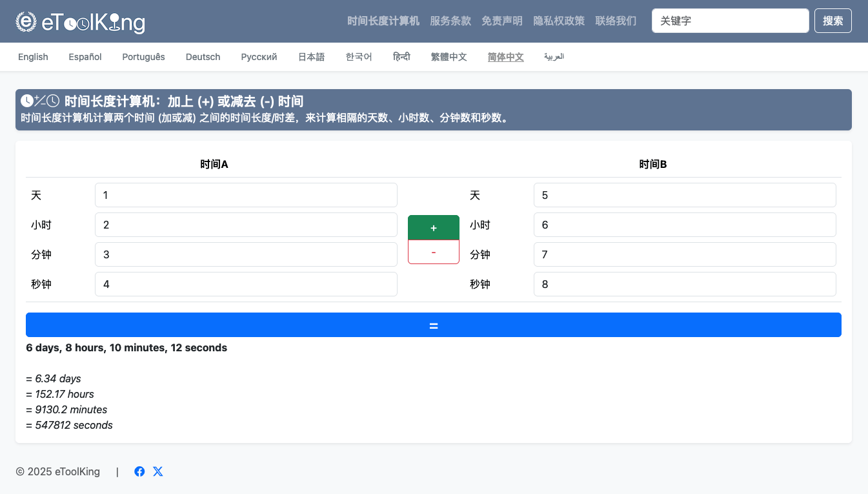Go to 免责声明 page
The image size is (868, 494).
pyautogui.click(x=501, y=21)
